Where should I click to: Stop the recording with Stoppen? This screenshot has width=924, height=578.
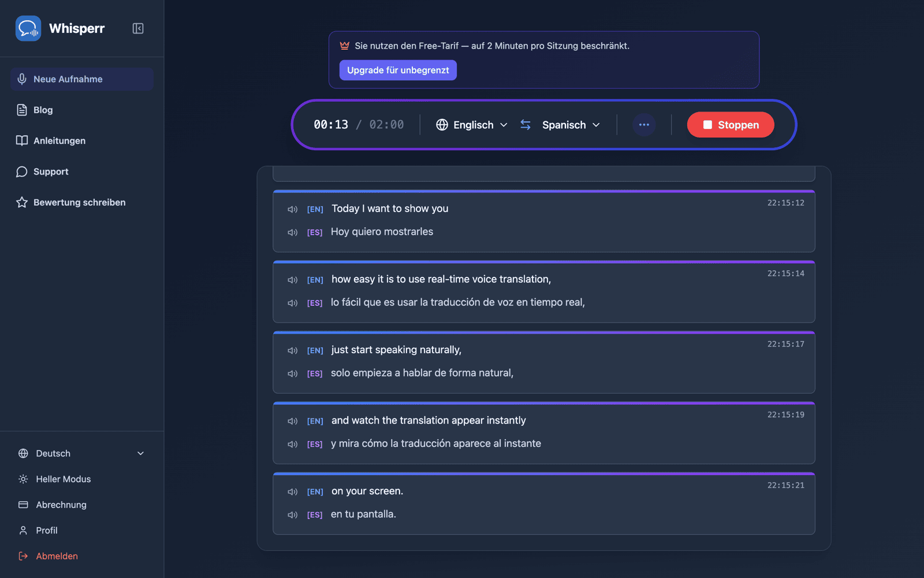(x=731, y=125)
